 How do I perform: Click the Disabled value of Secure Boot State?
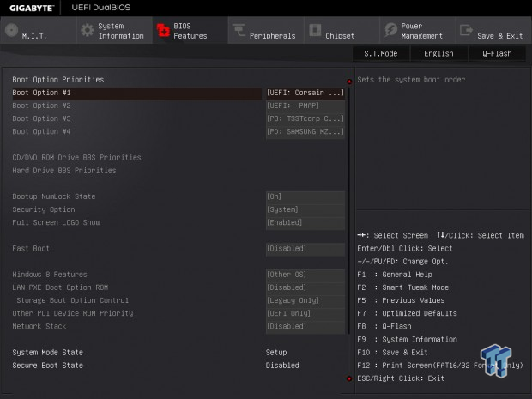282,366
